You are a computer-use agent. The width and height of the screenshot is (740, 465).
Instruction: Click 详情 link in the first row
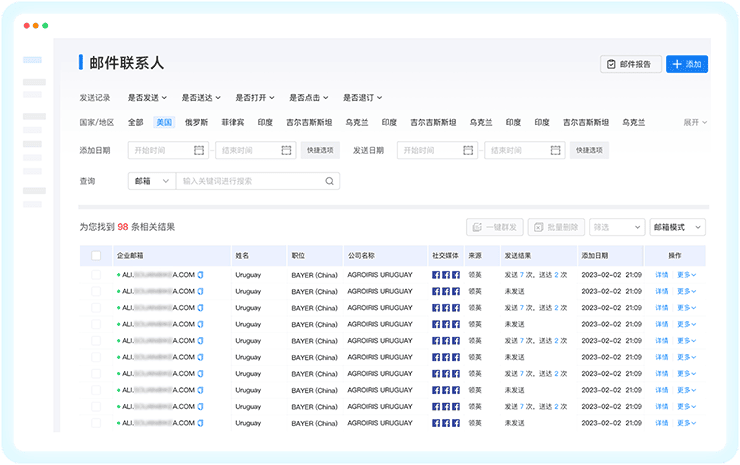pos(661,275)
